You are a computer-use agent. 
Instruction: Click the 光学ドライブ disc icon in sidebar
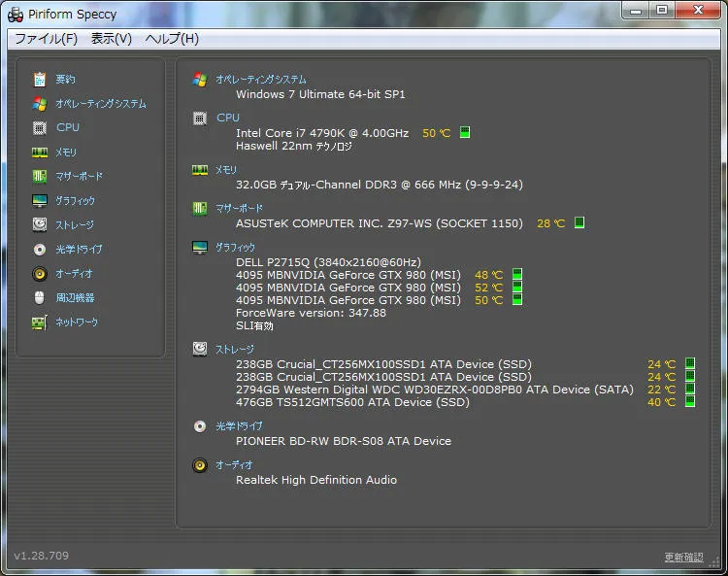40,250
